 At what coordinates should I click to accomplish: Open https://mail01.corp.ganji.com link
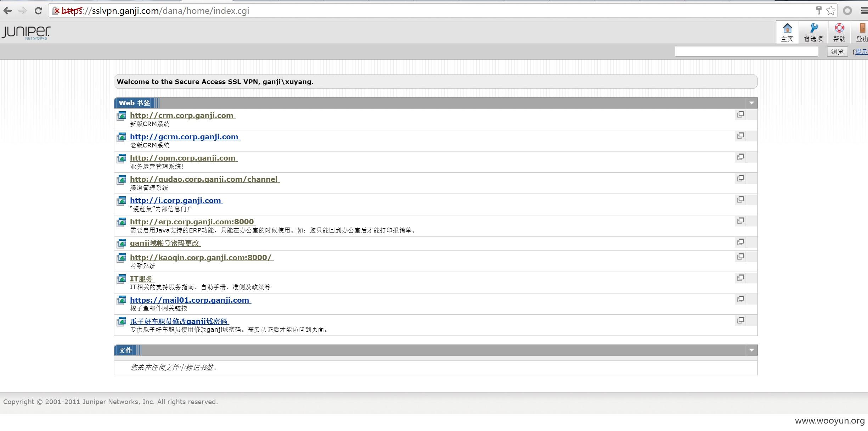click(x=191, y=300)
